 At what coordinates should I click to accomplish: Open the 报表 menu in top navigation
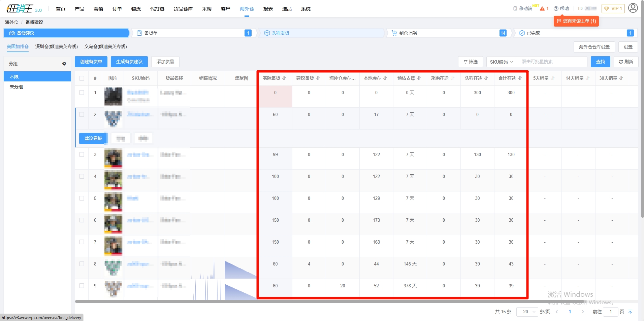[268, 9]
